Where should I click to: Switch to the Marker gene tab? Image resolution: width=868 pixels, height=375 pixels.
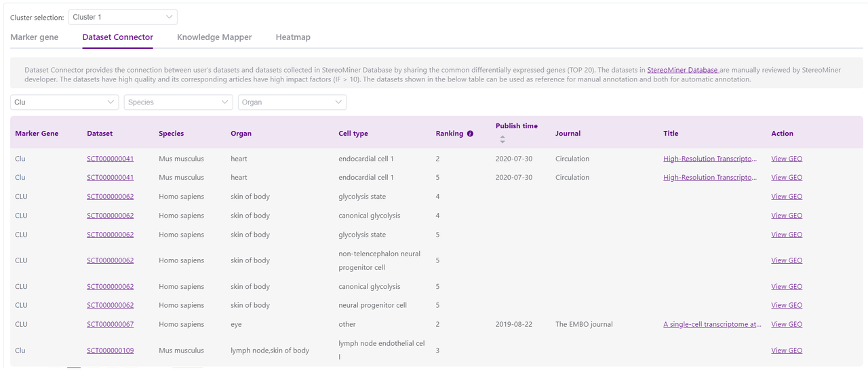(x=35, y=37)
